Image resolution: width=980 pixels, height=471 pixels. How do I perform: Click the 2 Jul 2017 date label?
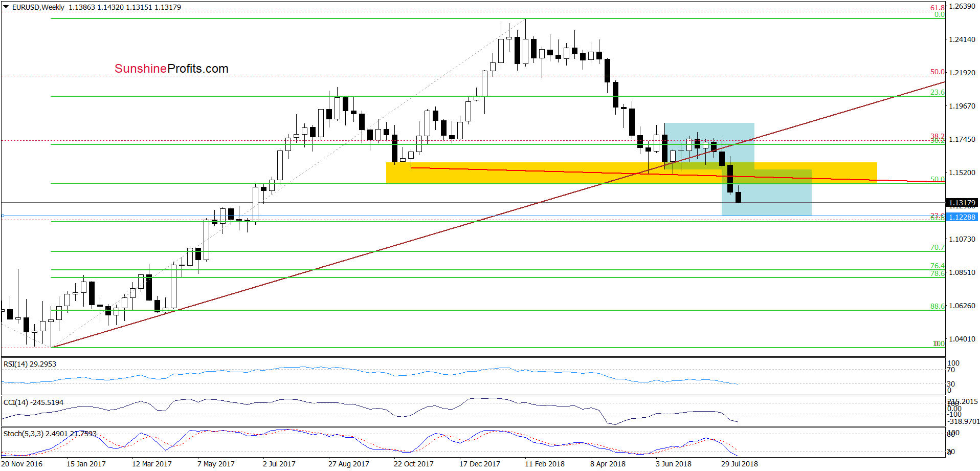(279, 464)
